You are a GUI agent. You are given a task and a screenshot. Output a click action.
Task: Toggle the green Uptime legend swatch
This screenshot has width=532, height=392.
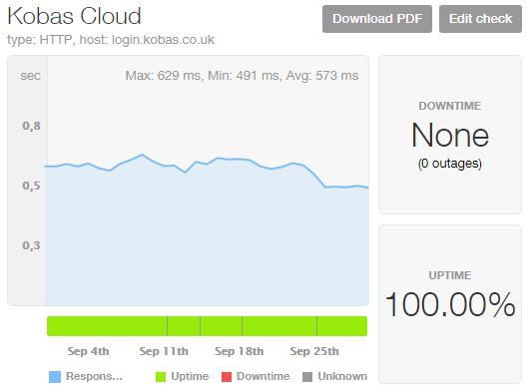tap(161, 377)
